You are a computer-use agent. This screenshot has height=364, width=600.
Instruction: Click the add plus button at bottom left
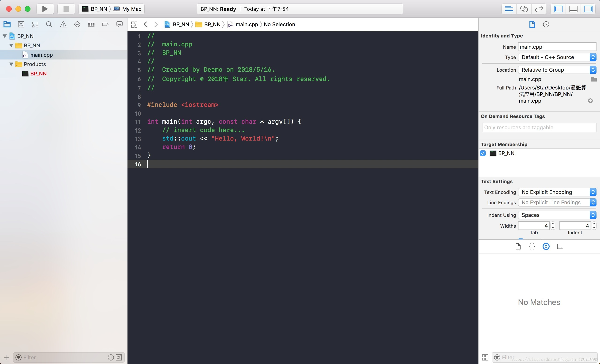tap(7, 357)
